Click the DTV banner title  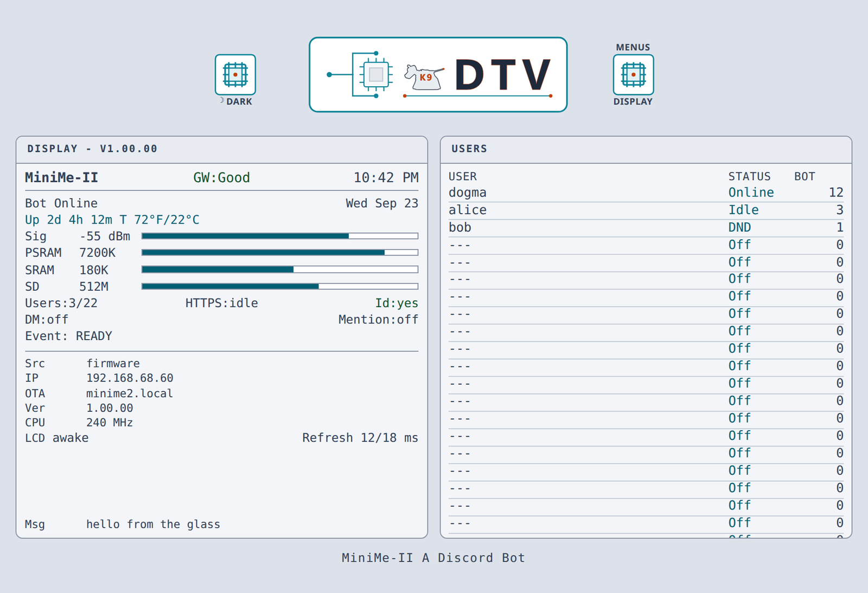tap(503, 75)
